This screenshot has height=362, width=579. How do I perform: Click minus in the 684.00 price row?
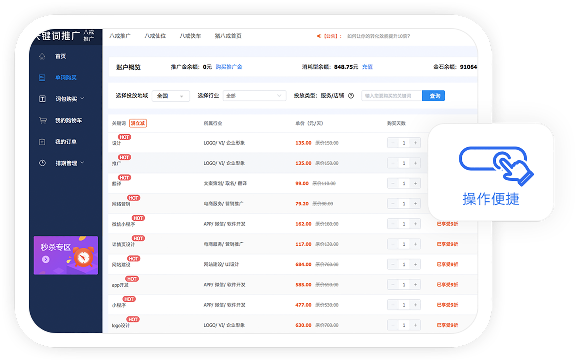(393, 264)
